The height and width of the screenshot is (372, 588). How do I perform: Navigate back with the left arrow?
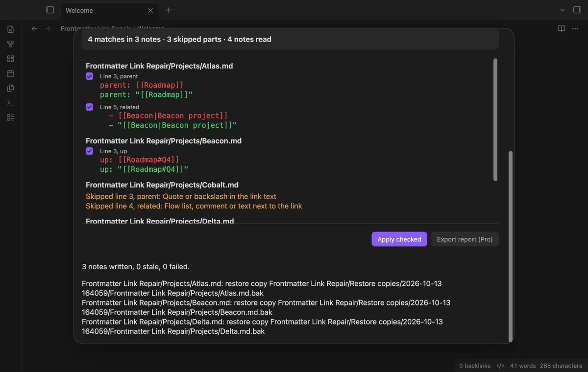pyautogui.click(x=34, y=29)
